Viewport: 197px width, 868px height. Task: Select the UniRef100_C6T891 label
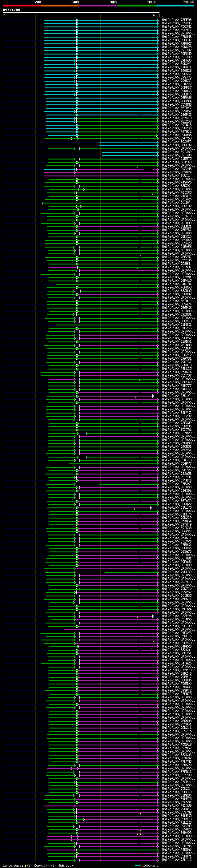coord(177,558)
